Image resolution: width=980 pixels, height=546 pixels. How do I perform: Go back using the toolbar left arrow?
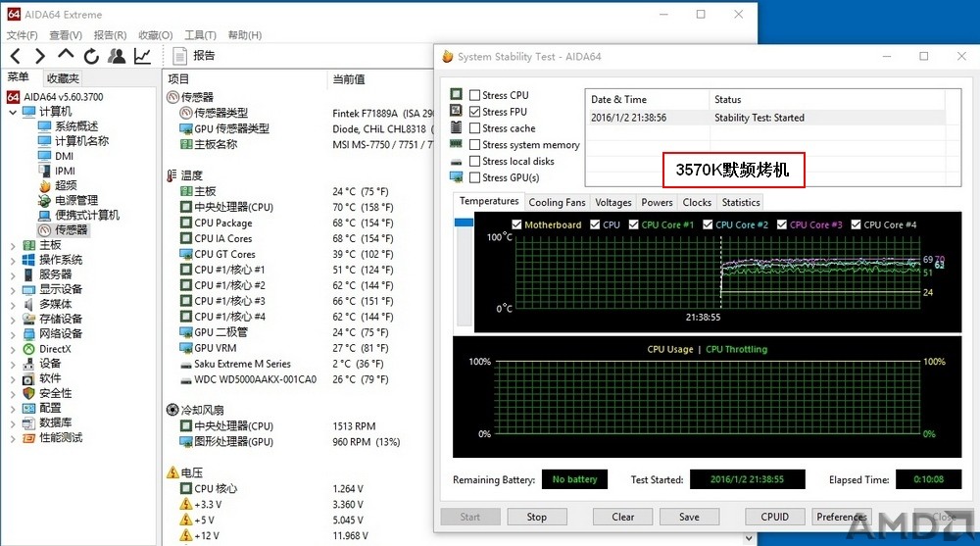16,56
